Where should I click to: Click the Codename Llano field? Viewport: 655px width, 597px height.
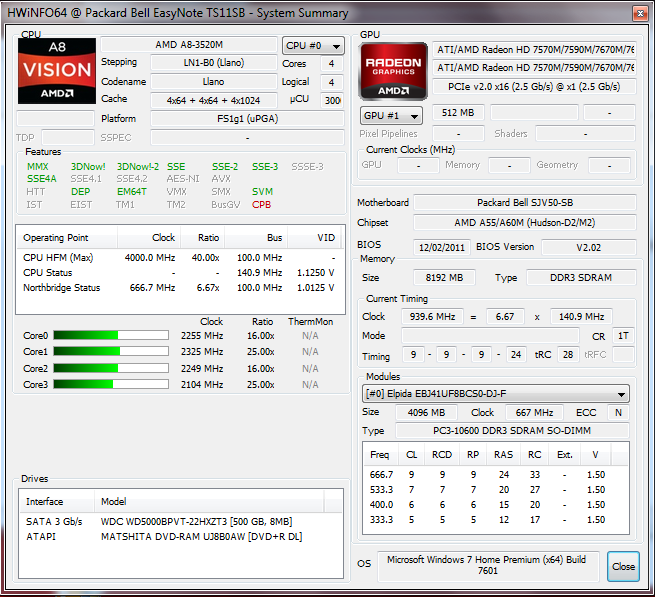click(214, 81)
